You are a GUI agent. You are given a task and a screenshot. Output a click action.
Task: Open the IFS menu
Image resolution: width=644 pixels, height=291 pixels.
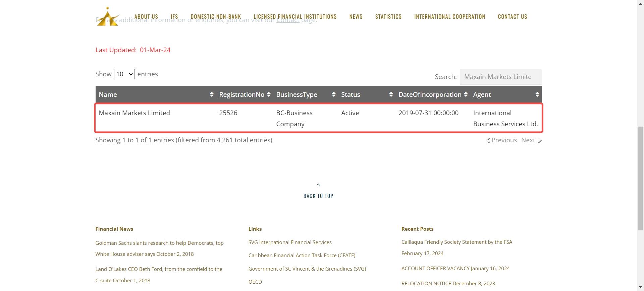coord(174,17)
